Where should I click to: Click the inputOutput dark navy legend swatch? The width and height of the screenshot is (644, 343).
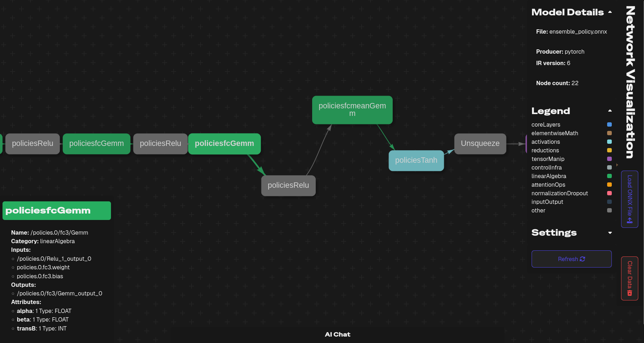609,202
